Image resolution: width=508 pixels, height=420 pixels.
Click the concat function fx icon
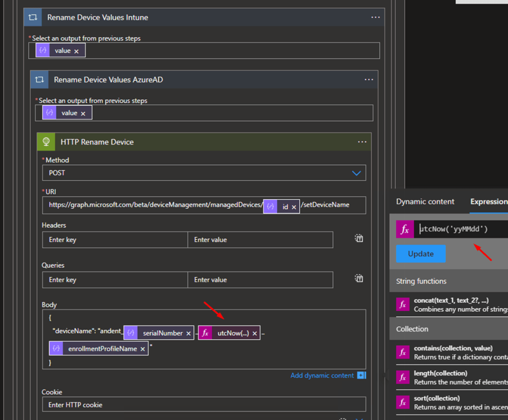click(402, 304)
